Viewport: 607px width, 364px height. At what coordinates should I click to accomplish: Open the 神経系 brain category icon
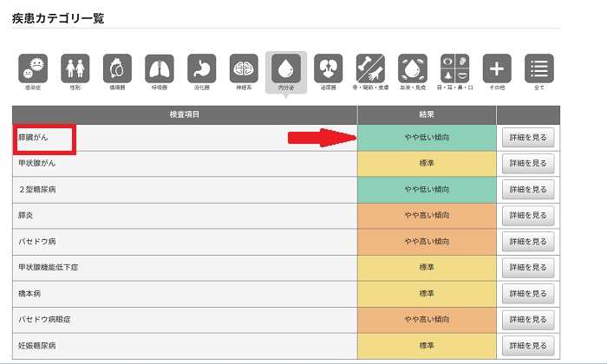tap(244, 68)
